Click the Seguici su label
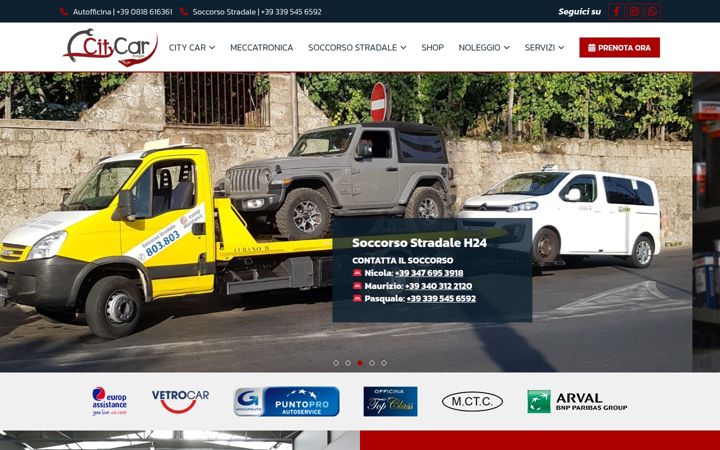The image size is (720, 450). coord(579,11)
